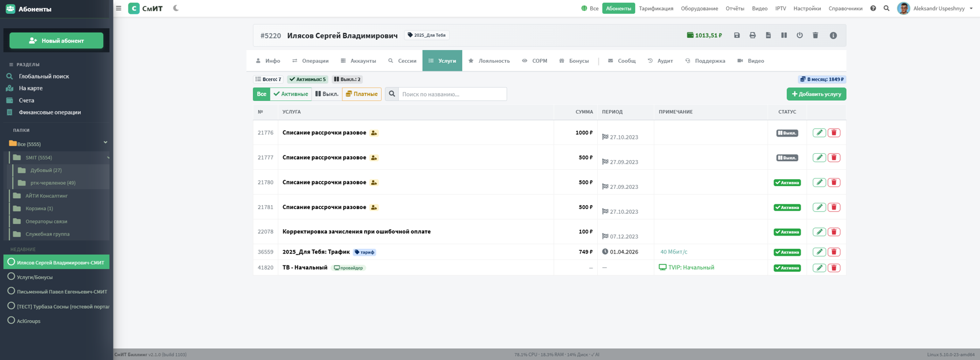Delete service 21776 with red trash button
Image resolution: width=980 pixels, height=360 pixels.
pyautogui.click(x=834, y=132)
